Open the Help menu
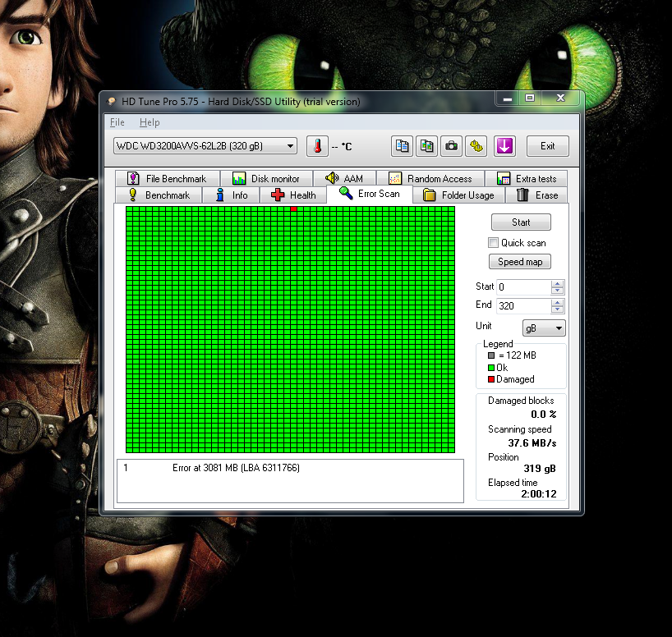The image size is (672, 637). click(150, 122)
